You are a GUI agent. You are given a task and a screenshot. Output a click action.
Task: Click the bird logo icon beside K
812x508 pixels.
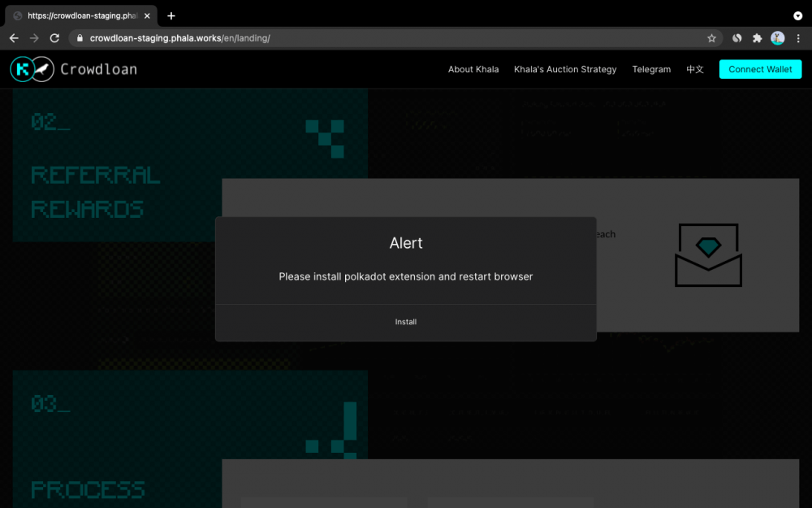pyautogui.click(x=44, y=69)
